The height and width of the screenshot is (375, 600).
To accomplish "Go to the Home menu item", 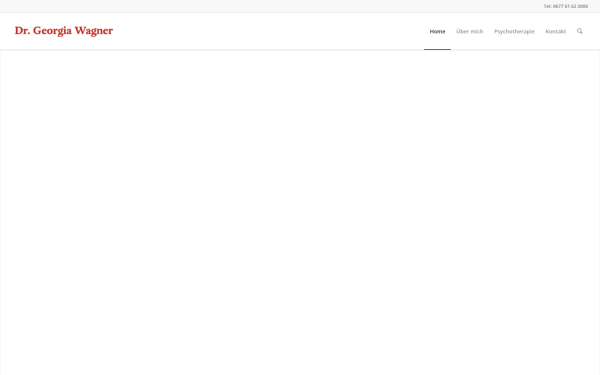I will tap(437, 31).
